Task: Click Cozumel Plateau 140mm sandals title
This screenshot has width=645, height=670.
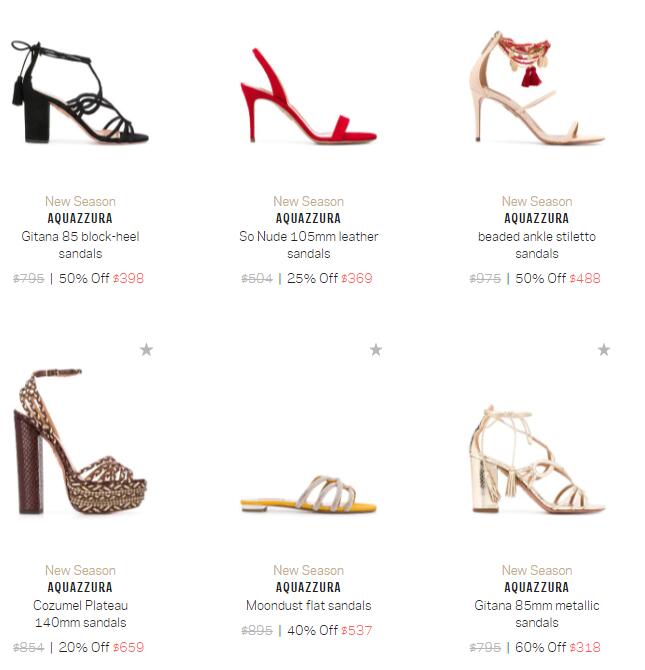Action: [80, 614]
